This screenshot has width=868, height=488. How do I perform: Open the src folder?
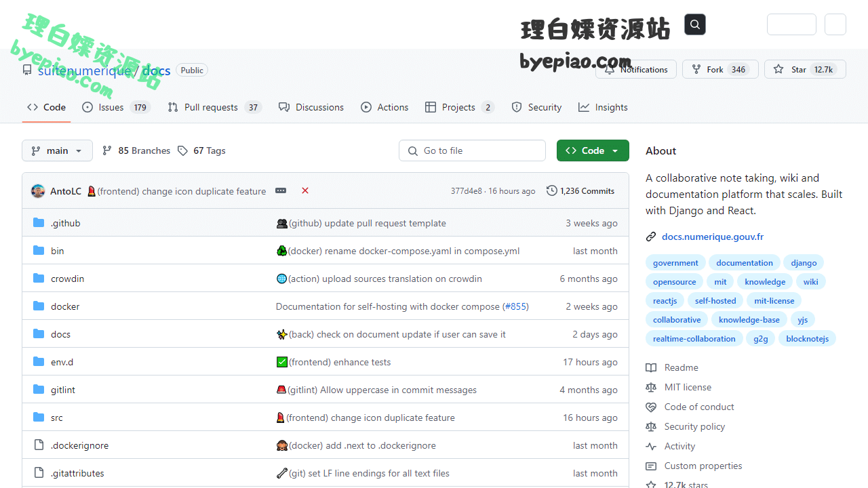click(57, 418)
